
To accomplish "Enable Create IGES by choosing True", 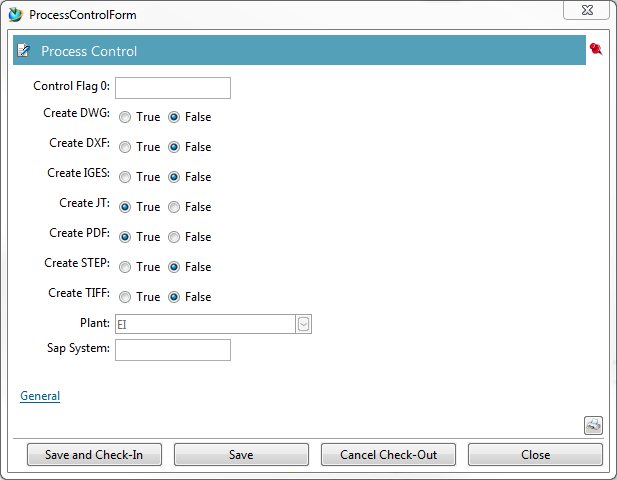I will [125, 177].
